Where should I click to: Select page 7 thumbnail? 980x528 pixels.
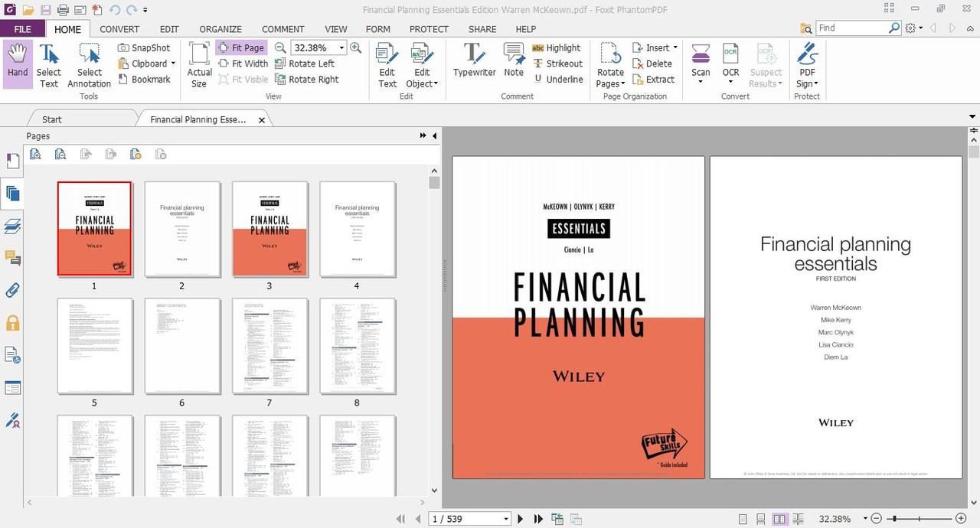tap(269, 346)
